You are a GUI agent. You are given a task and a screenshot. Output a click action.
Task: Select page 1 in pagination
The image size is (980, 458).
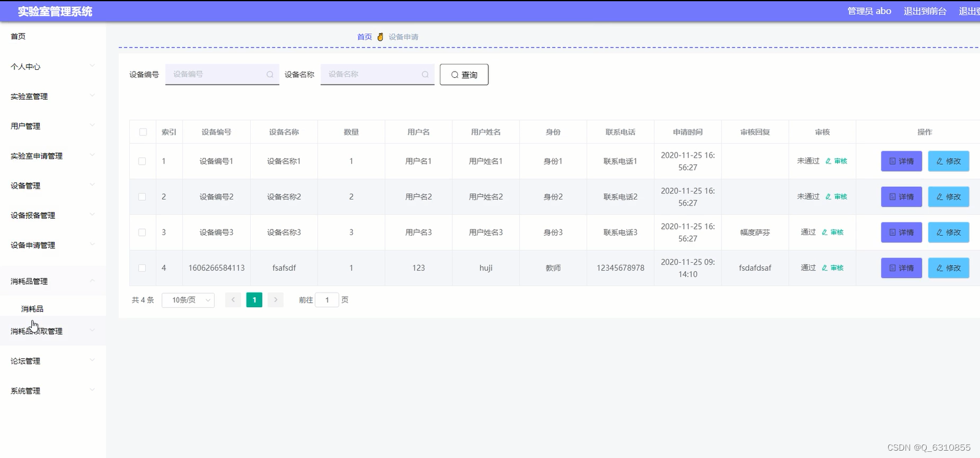pos(254,300)
